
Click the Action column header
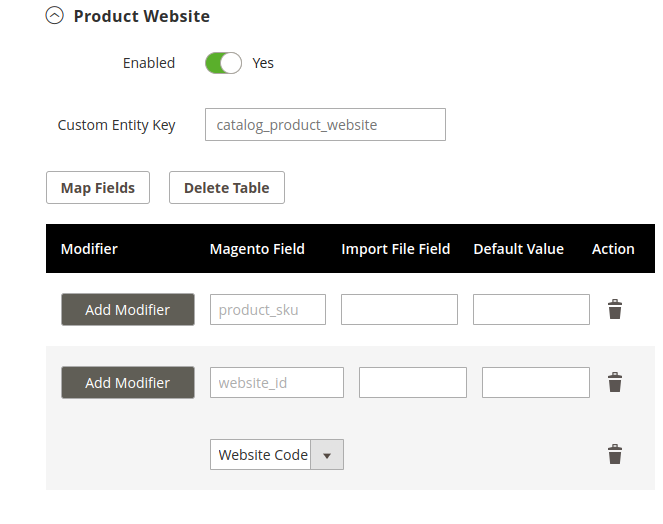(613, 249)
